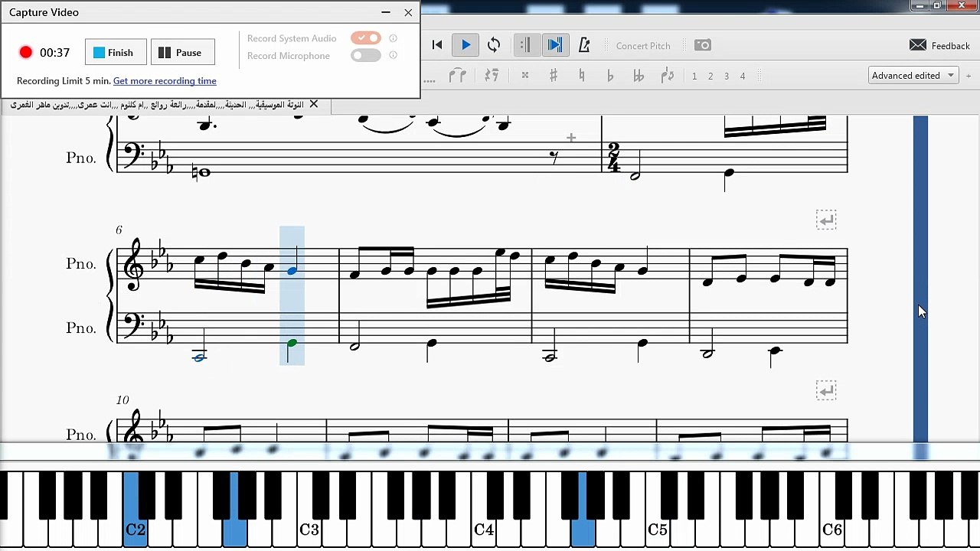Apply double sharp accidental
Image resolution: width=980 pixels, height=551 pixels.
click(x=524, y=76)
